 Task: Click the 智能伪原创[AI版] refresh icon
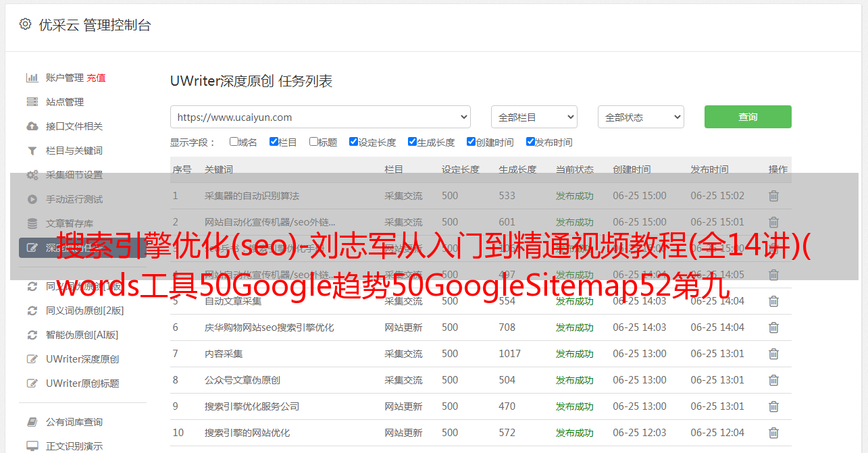click(32, 335)
